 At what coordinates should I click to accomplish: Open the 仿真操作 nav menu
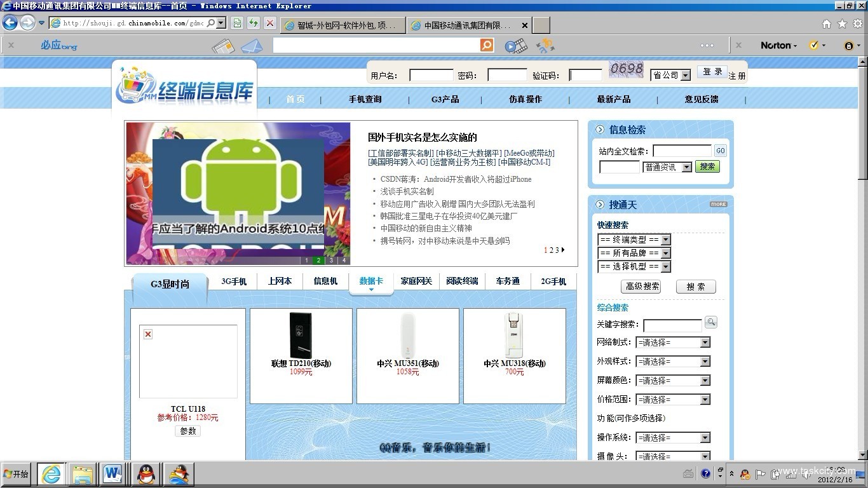(x=525, y=99)
